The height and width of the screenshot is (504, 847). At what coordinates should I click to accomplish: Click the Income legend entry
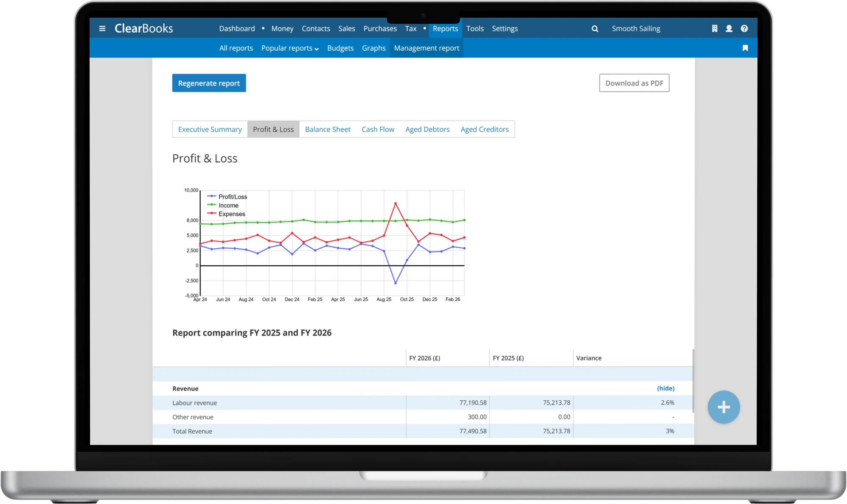coord(223,205)
